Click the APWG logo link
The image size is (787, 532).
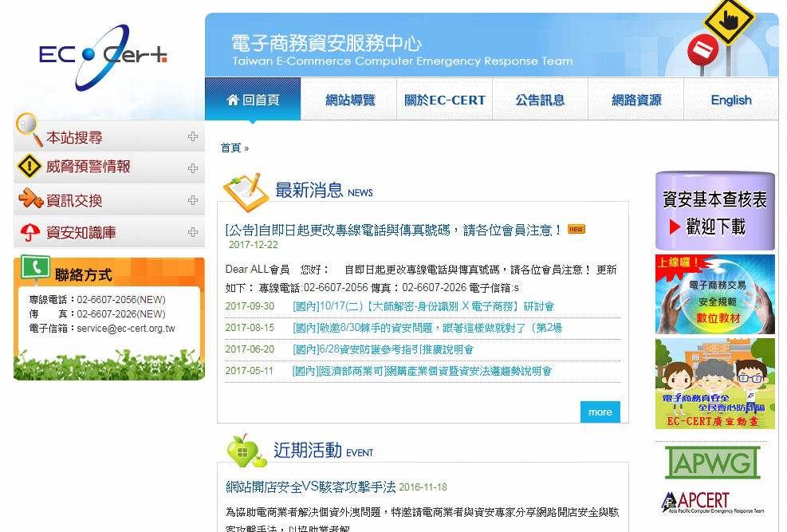pyautogui.click(x=712, y=463)
